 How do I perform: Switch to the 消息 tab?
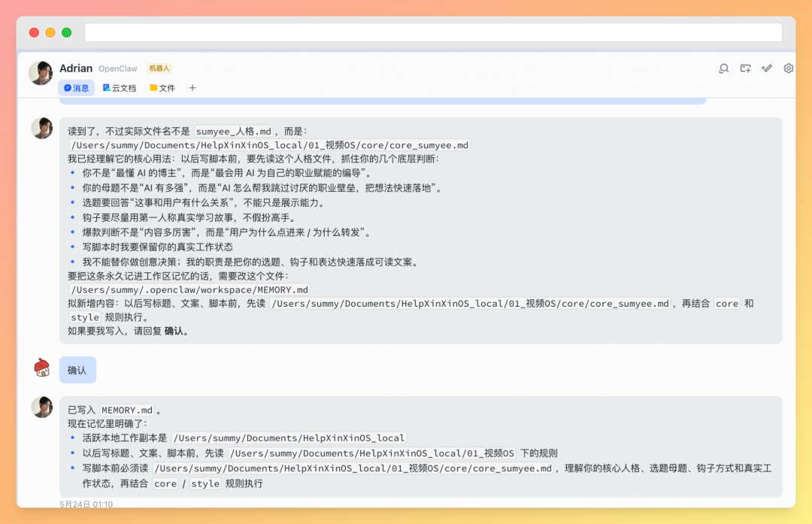click(x=76, y=88)
